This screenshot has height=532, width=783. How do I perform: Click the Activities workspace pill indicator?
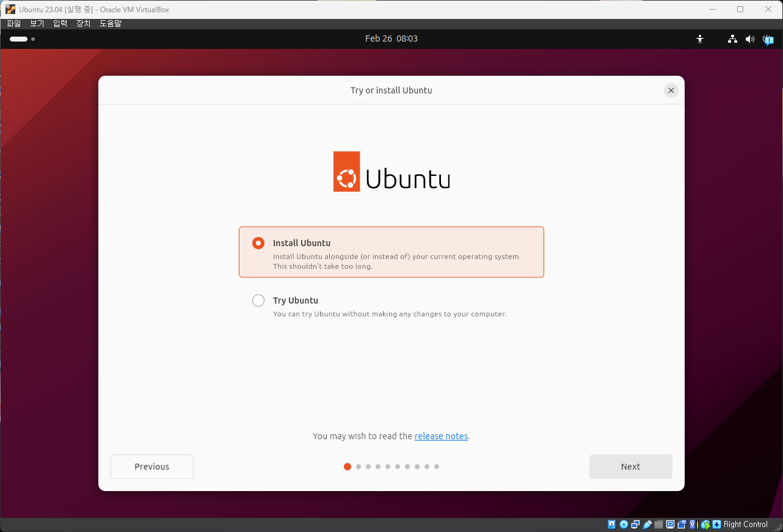click(x=19, y=39)
